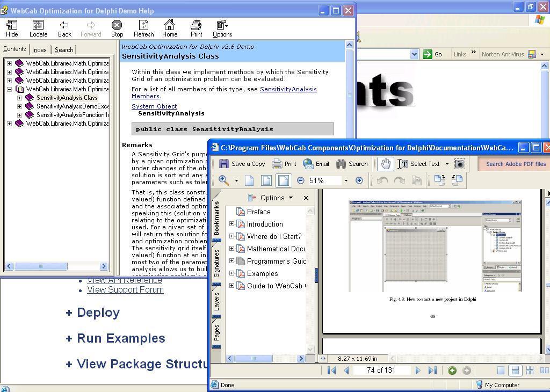Open the 51% zoom level dropdown
This screenshot has height=392, width=550.
click(346, 181)
